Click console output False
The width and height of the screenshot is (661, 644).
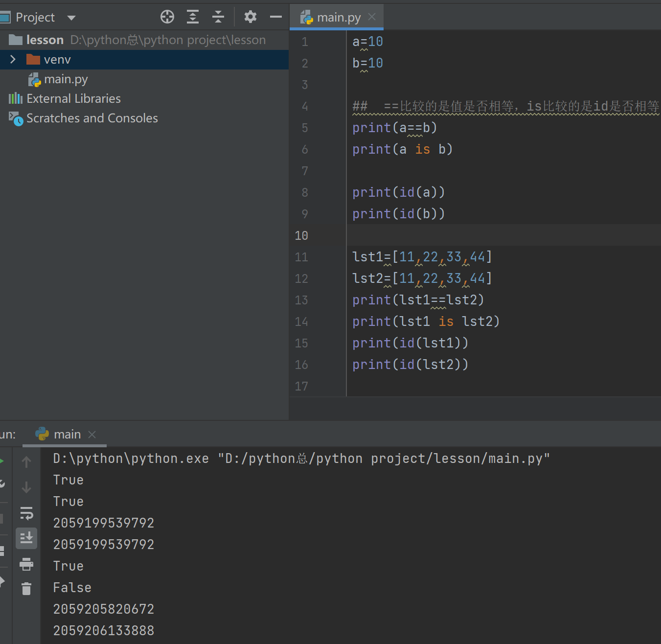[72, 588]
